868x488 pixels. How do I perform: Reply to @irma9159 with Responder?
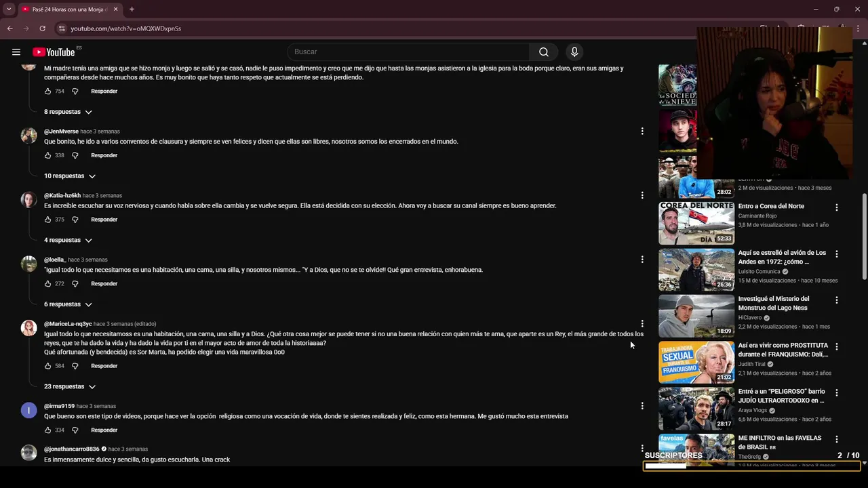[x=104, y=430]
